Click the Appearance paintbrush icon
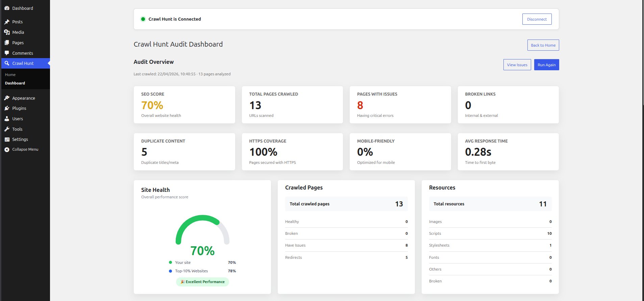The image size is (644, 301). pos(7,98)
